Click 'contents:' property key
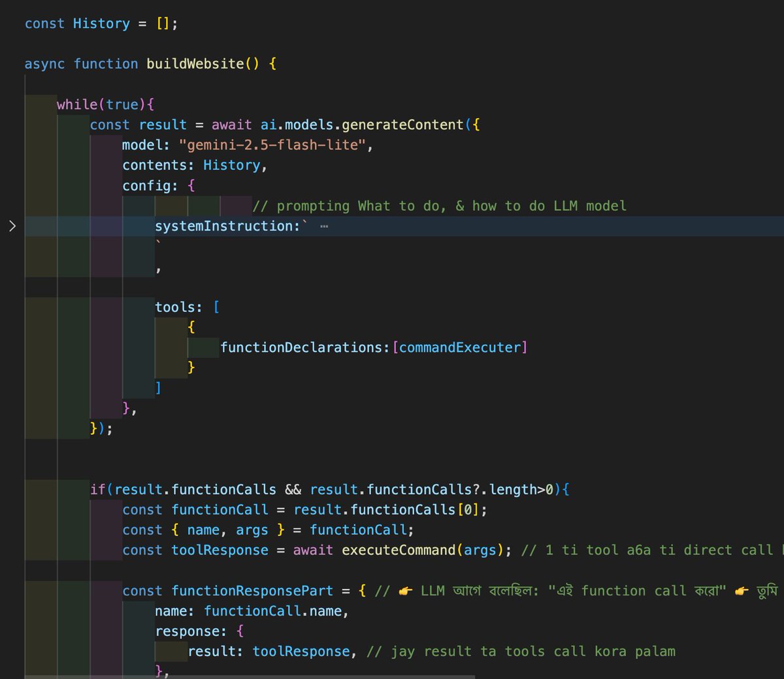784x679 pixels. [158, 165]
